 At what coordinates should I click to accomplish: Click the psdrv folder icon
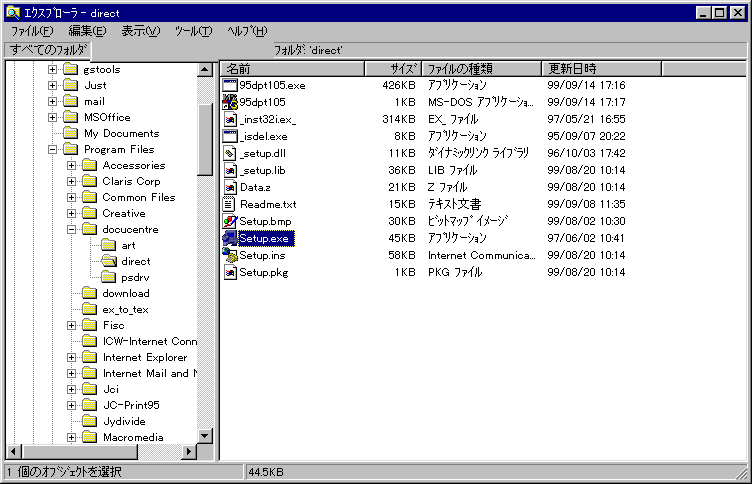tap(109, 277)
